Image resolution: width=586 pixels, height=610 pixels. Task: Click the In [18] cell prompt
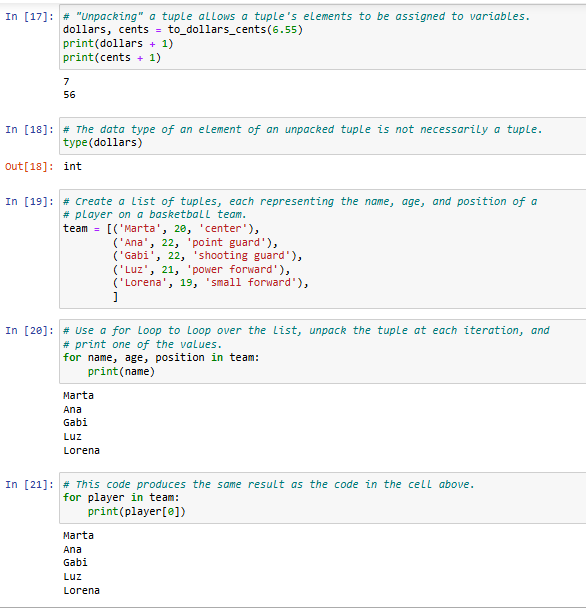coord(29,130)
